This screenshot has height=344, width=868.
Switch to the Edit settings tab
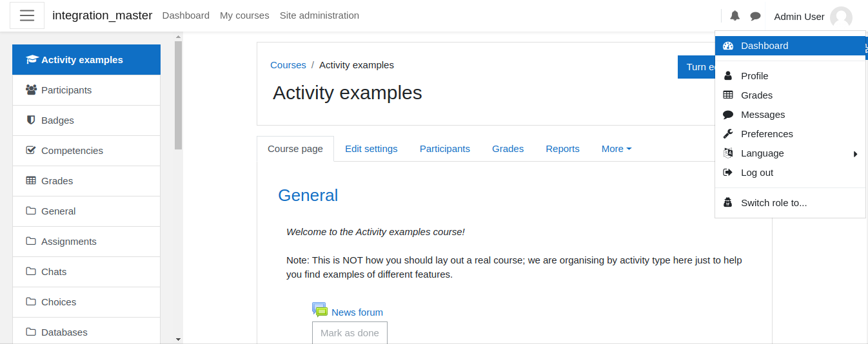point(371,149)
